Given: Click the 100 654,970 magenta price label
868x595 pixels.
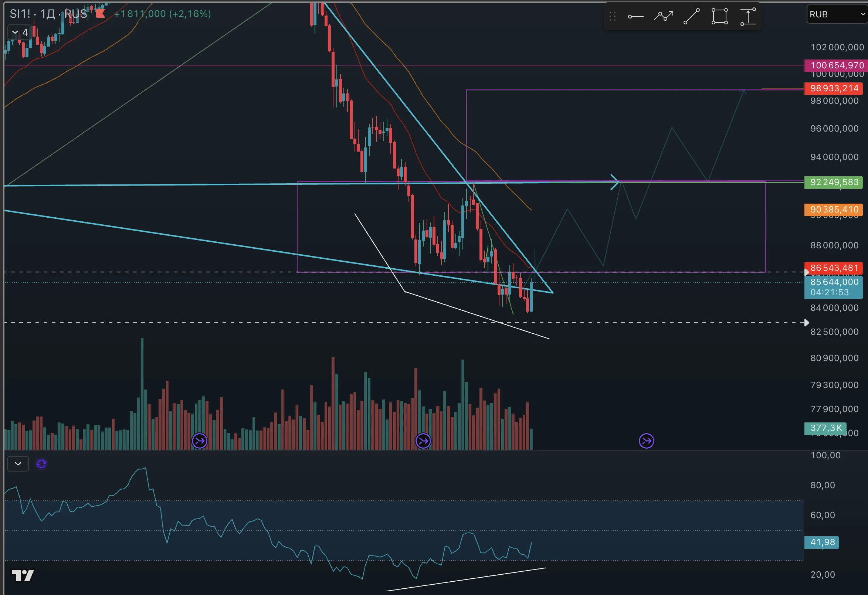Looking at the screenshot, I should coord(836,65).
